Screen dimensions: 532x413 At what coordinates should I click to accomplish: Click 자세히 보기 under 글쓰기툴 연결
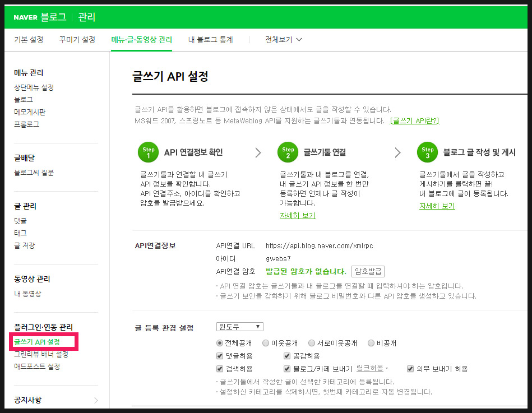[298, 215]
